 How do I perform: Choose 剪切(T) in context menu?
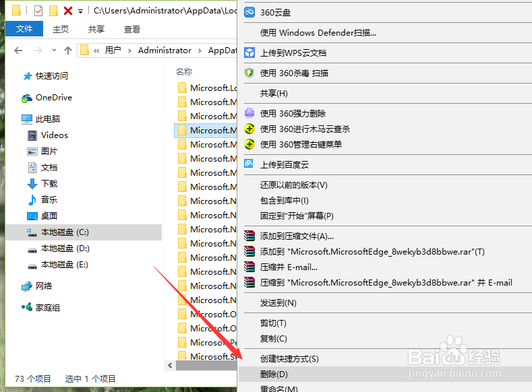pyautogui.click(x=385, y=323)
